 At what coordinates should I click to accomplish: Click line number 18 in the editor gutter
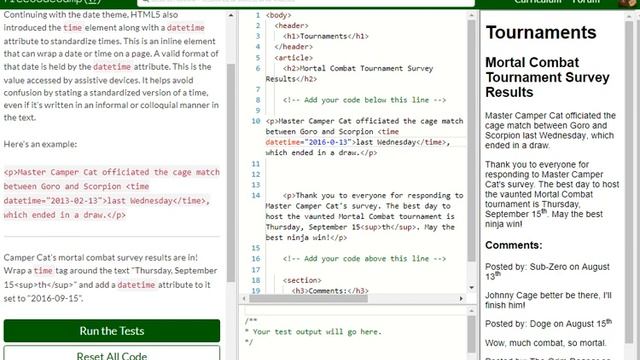point(256,280)
